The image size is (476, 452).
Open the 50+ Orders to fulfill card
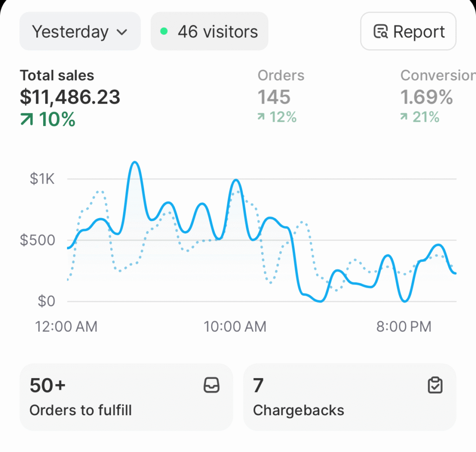point(126,397)
